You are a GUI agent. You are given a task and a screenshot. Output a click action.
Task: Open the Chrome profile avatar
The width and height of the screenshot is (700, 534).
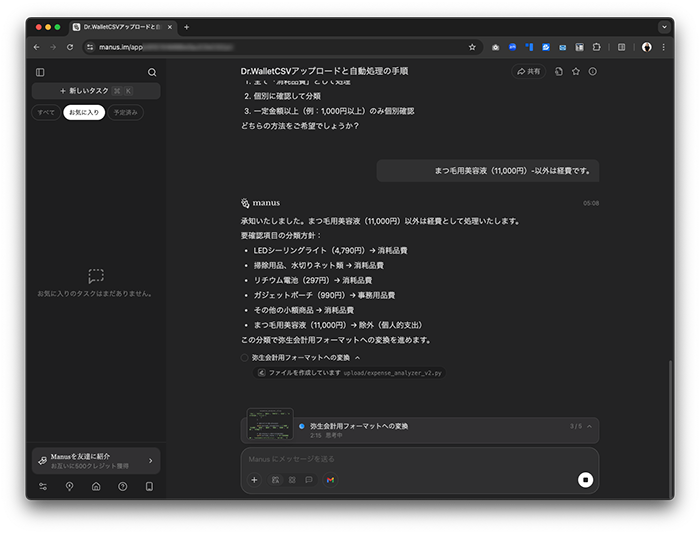coord(646,47)
